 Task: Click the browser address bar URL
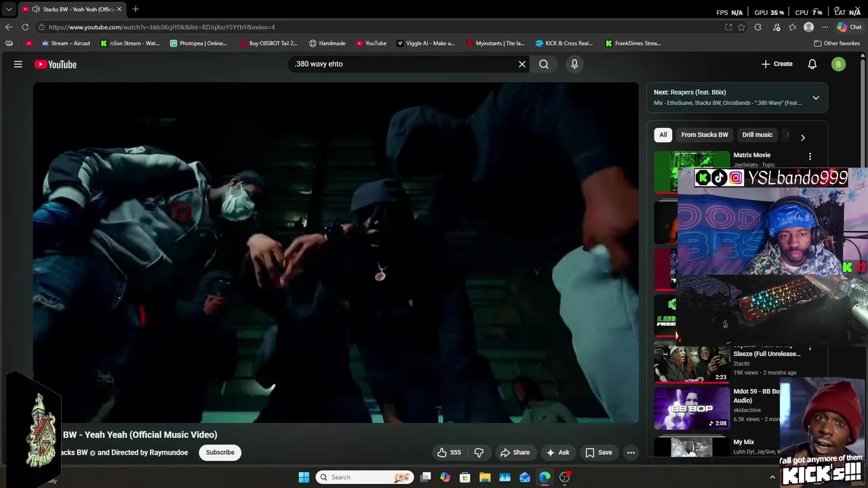coord(161,27)
